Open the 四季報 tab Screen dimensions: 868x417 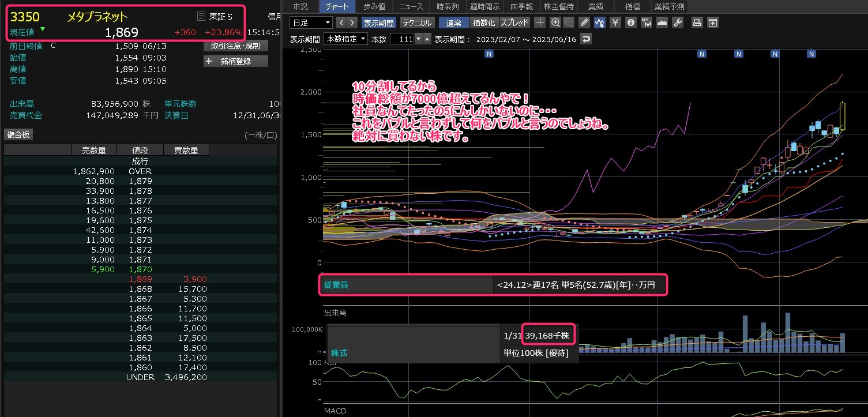pyautogui.click(x=522, y=6)
